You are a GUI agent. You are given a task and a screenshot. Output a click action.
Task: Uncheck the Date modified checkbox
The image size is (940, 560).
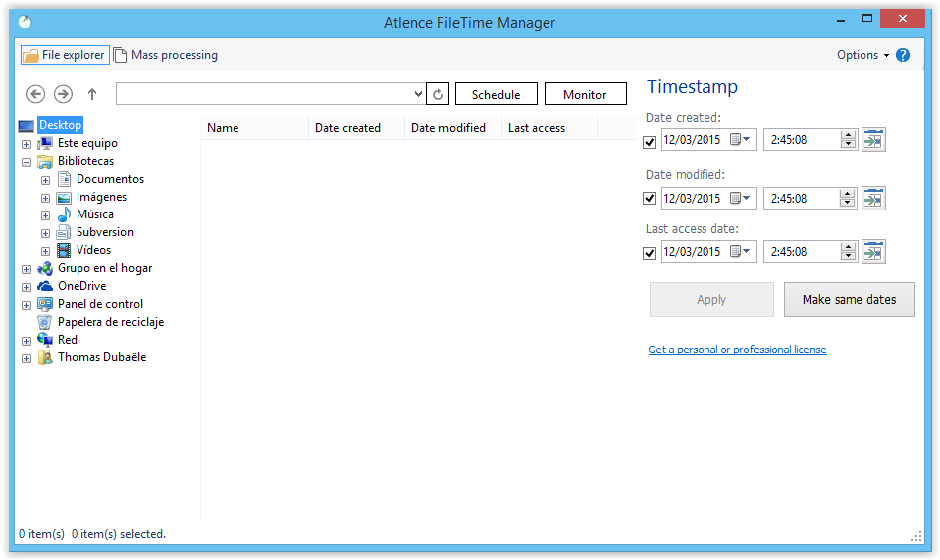[x=649, y=199]
